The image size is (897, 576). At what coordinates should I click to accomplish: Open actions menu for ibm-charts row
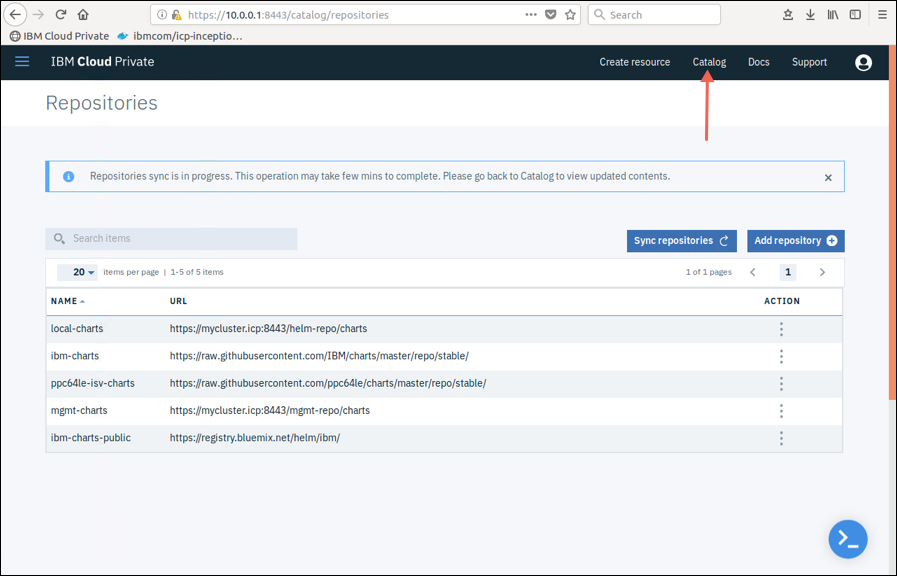[781, 356]
